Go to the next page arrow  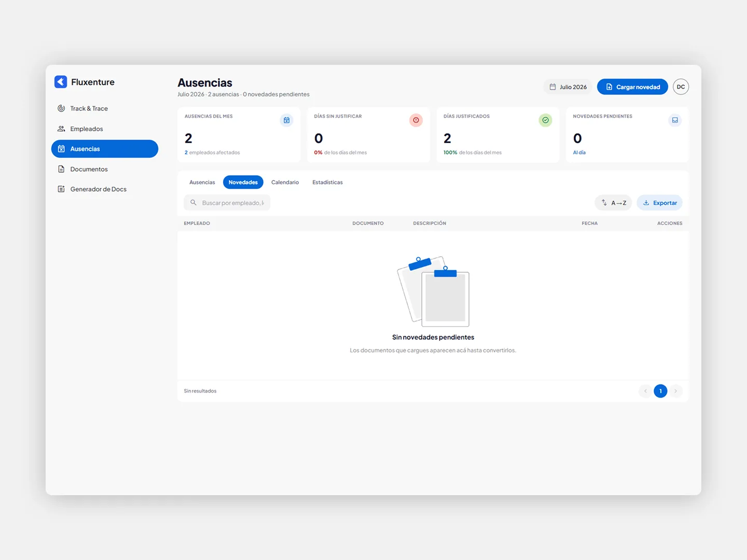[x=675, y=391]
